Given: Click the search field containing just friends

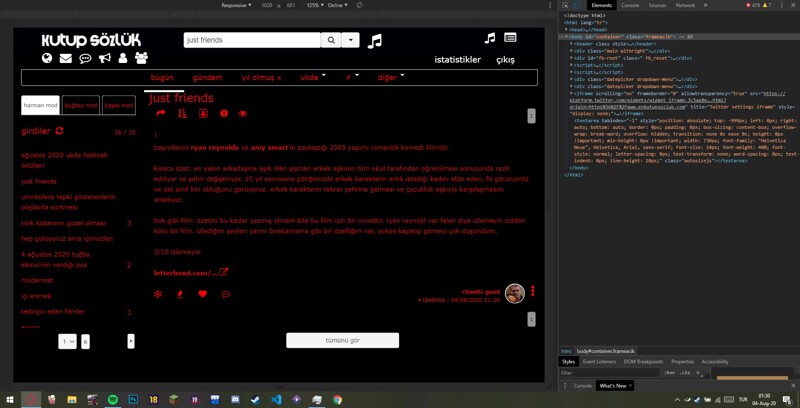Looking at the screenshot, I should point(252,40).
